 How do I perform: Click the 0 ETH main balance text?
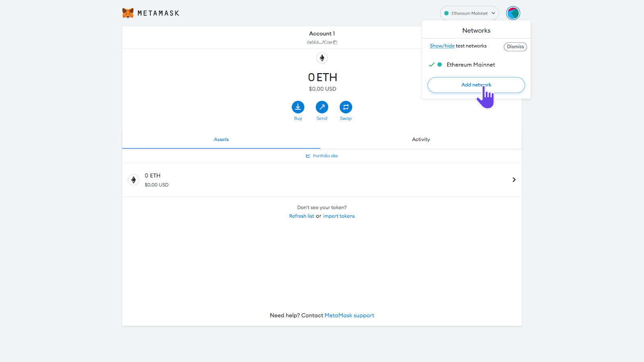[322, 77]
